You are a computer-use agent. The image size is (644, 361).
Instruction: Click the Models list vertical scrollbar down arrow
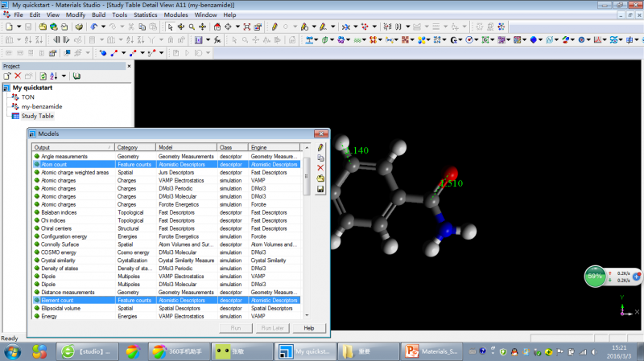click(305, 316)
